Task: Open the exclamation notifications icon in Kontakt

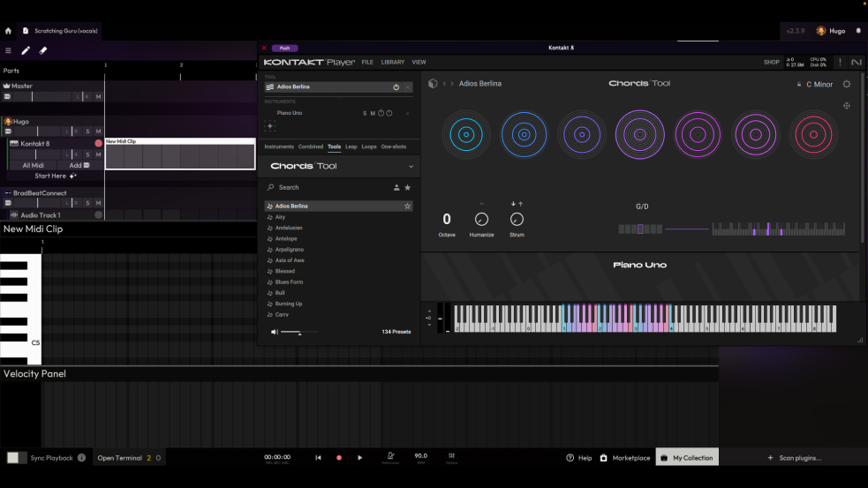Action: click(840, 62)
